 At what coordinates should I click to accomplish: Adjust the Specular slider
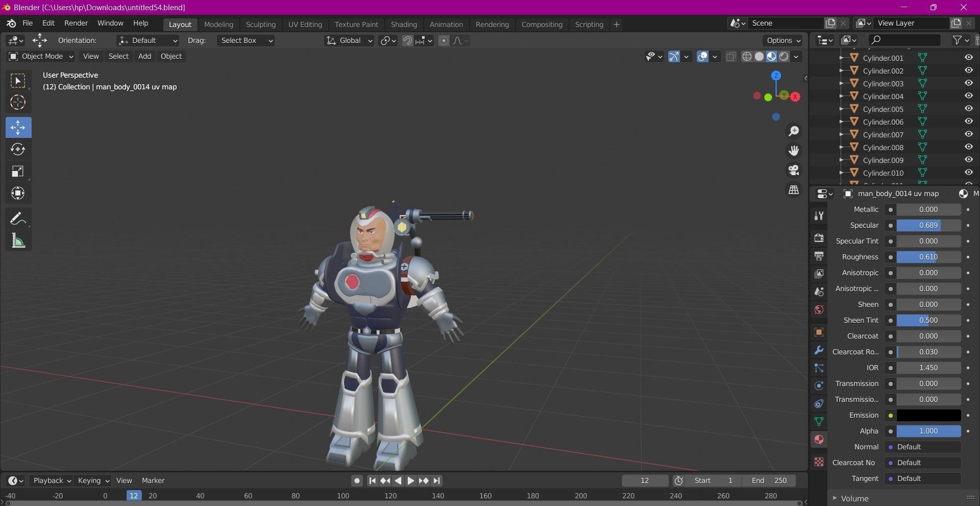coord(928,225)
